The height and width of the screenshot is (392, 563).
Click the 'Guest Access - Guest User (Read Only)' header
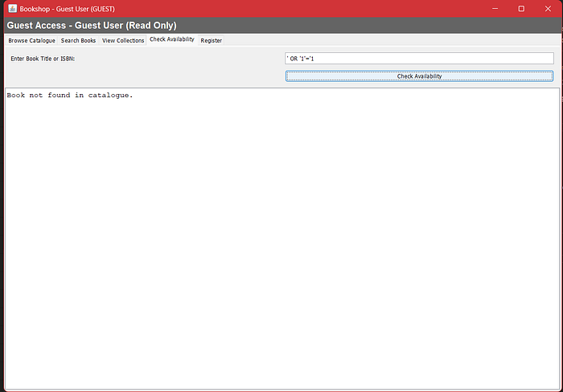coord(92,26)
